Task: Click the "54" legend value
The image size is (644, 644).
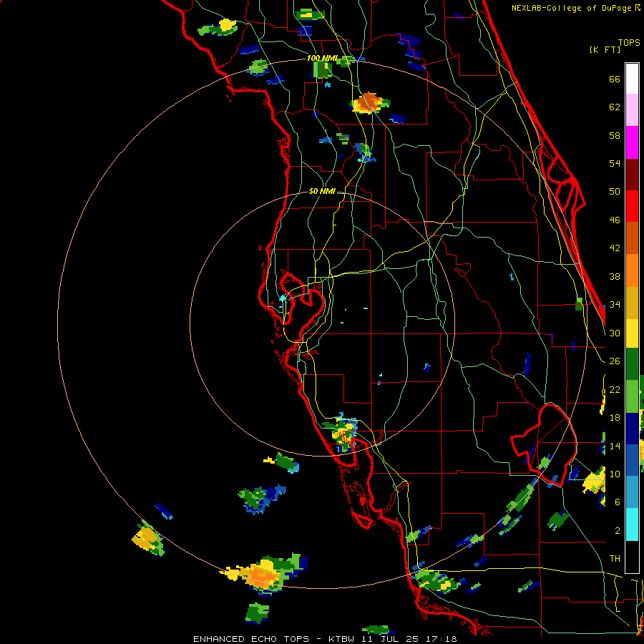Action: (x=615, y=163)
